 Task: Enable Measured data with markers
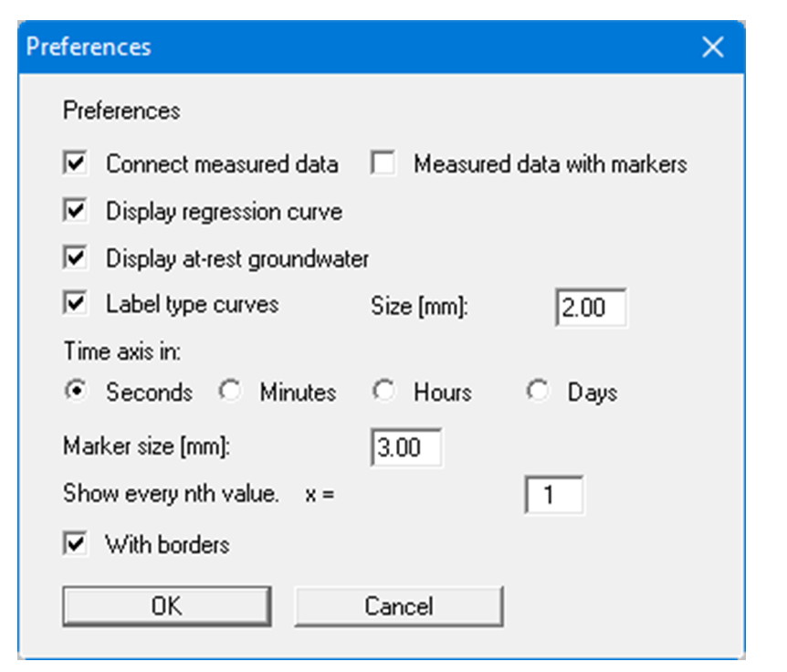click(x=383, y=164)
